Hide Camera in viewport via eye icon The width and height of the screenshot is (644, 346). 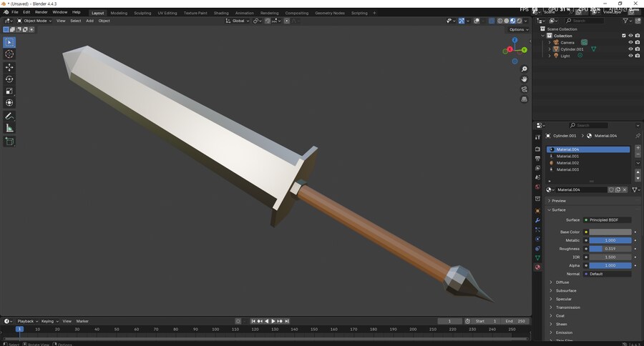(x=630, y=42)
